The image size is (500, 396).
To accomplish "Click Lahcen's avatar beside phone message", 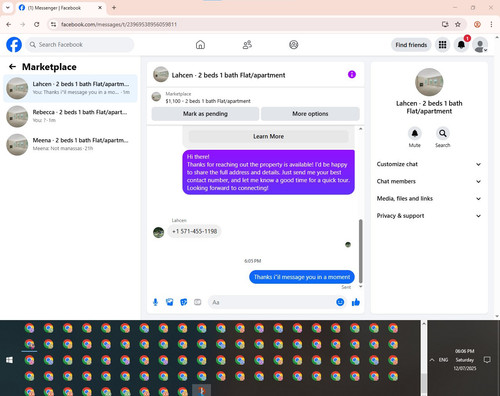I will pos(158,232).
